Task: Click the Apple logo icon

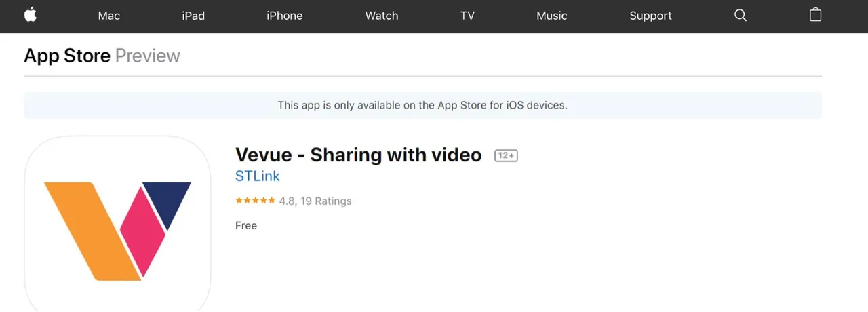Action: pos(30,15)
